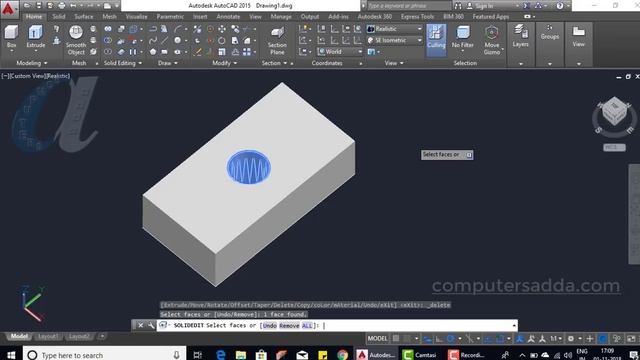Toggle grid display in status bar
Viewport: 640px width, 360px height.
click(x=396, y=338)
